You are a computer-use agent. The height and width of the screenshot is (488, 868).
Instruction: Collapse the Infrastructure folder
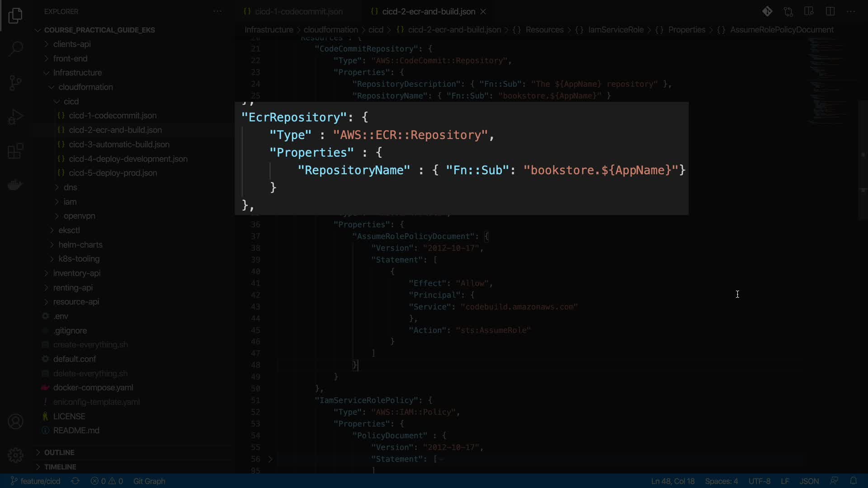pyautogui.click(x=77, y=73)
